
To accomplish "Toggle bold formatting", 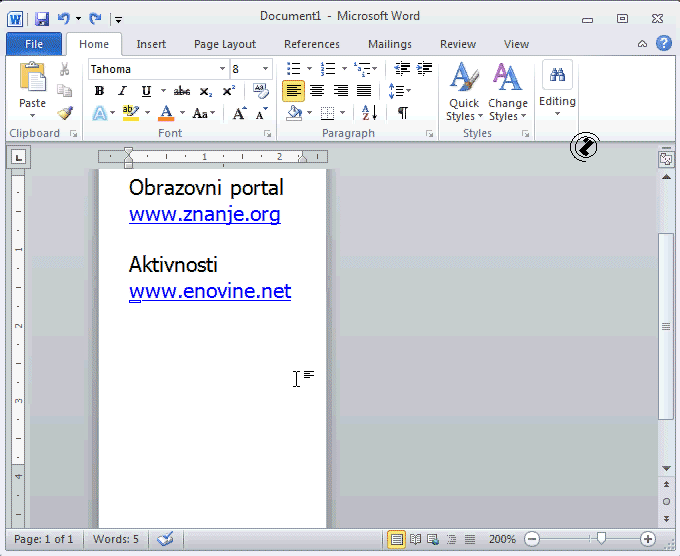I will coord(99,91).
